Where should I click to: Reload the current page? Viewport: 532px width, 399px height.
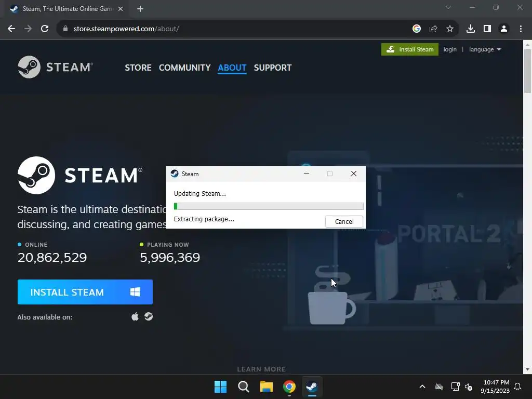click(x=45, y=29)
